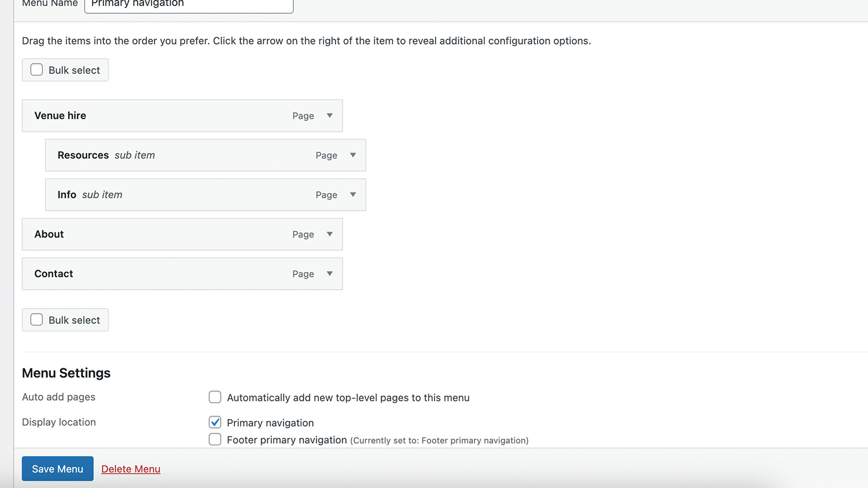Viewport: 868px width, 488px height.
Task: Expand the Resources sub item arrow
Action: tap(352, 155)
